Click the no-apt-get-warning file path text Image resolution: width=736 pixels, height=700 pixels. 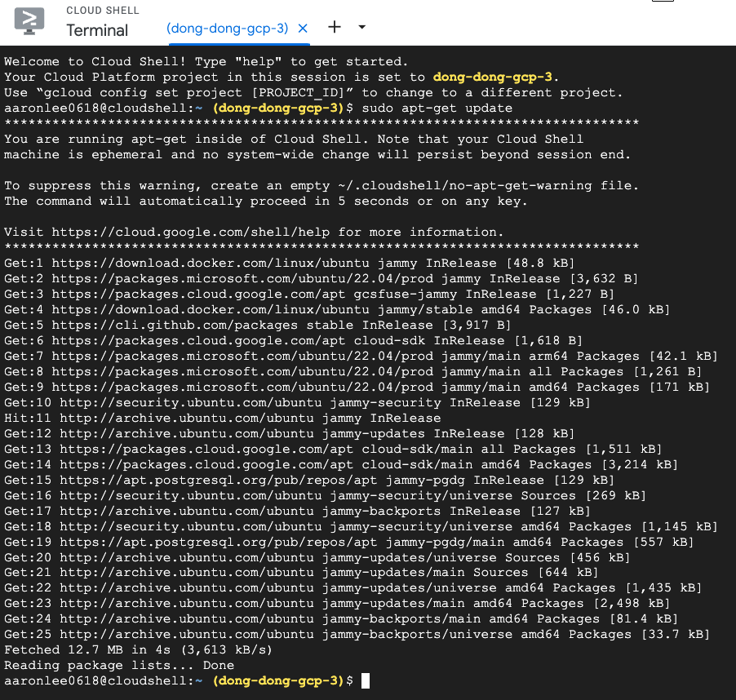point(464,186)
